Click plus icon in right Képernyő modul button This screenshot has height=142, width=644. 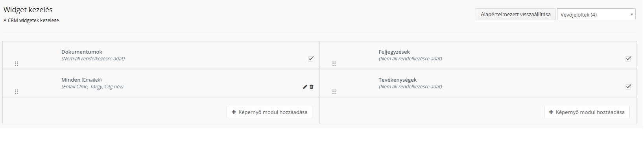point(551,112)
